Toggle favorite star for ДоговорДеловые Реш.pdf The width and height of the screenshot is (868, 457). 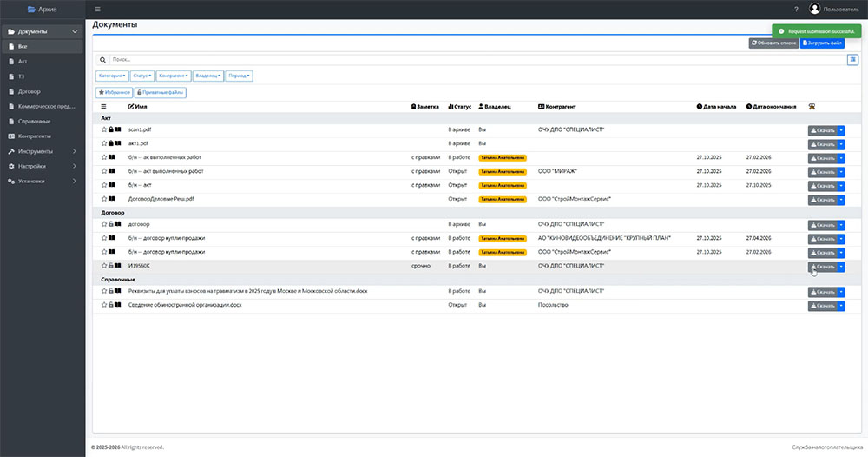pos(103,199)
